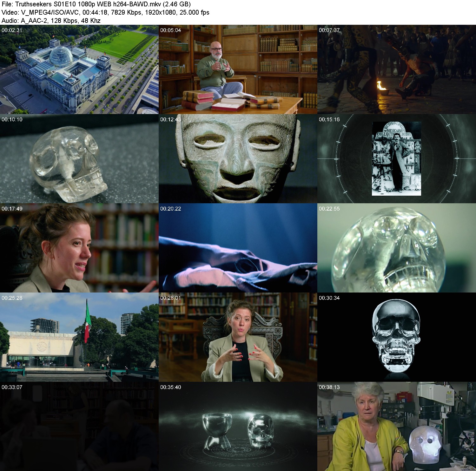Click the 00:33:07 timestamp label
This screenshot has height=471, width=476.
[12, 387]
